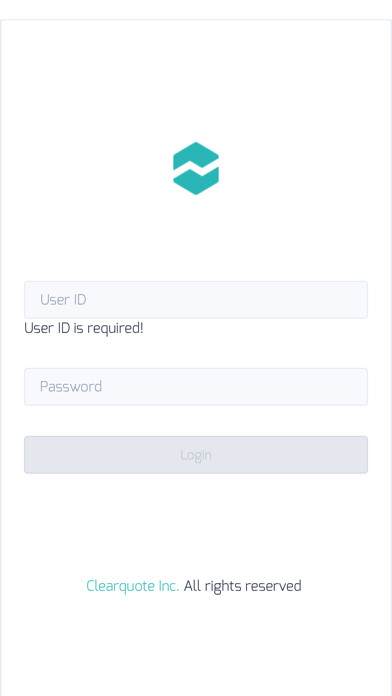Click the upper half of the hexagon logo
The height and width of the screenshot is (696, 392).
(196, 155)
